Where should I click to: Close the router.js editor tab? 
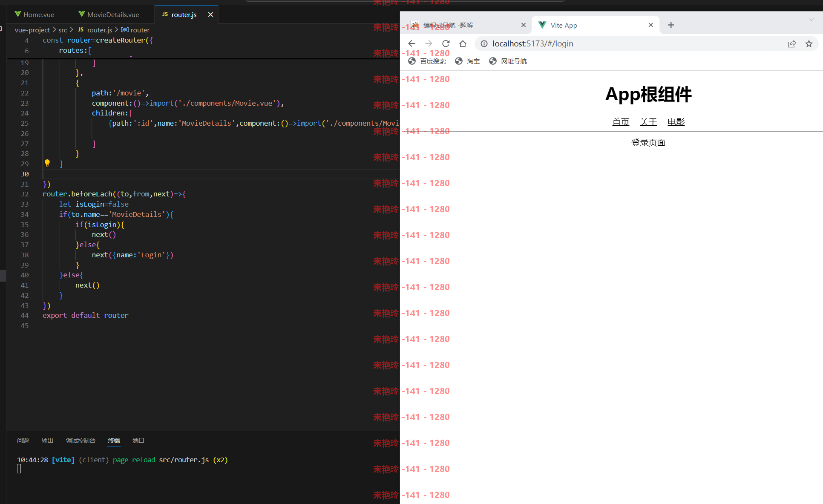[210, 14]
